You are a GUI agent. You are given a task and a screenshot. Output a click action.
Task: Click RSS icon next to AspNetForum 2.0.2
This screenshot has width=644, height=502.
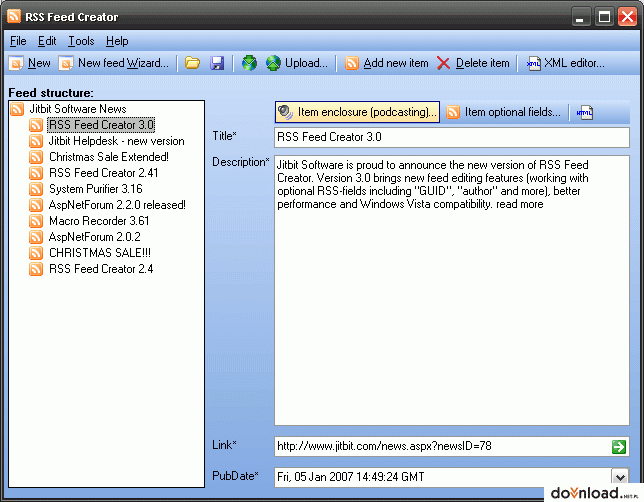pos(36,237)
